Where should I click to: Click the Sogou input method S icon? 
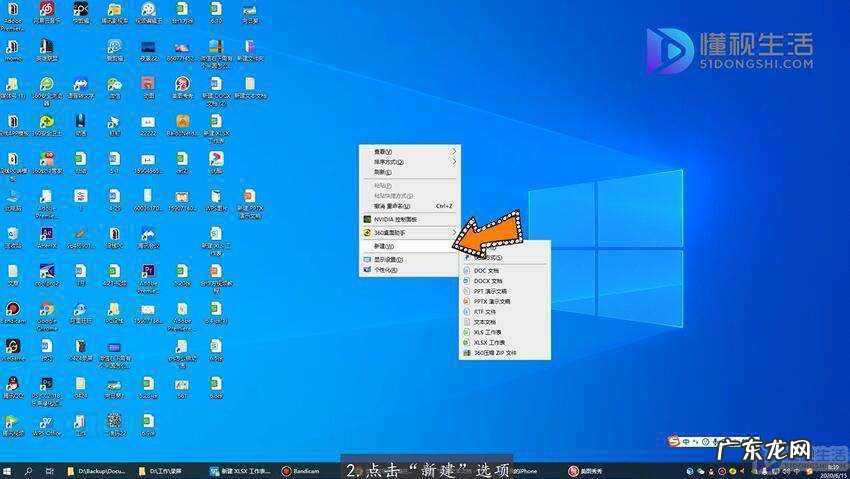[674, 441]
